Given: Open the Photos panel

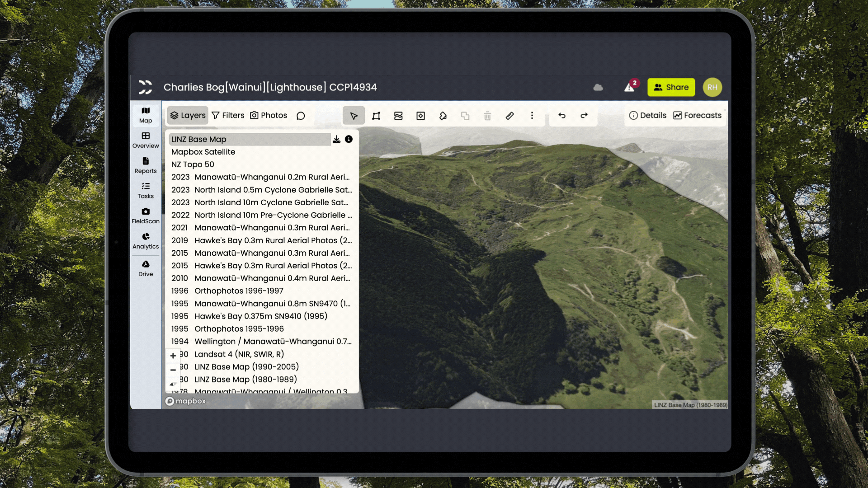Looking at the screenshot, I should click(269, 115).
